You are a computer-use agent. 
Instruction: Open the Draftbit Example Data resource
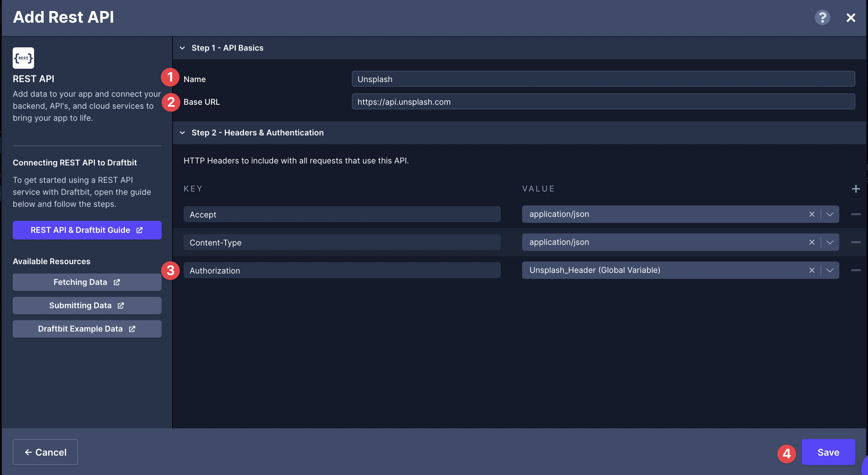click(87, 329)
